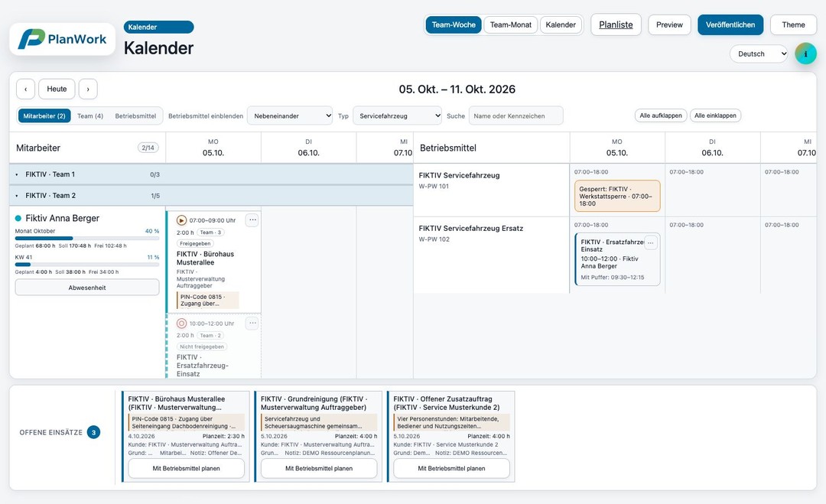Click Freigegeben status tag
This screenshot has width=826, height=504.
[x=195, y=243]
